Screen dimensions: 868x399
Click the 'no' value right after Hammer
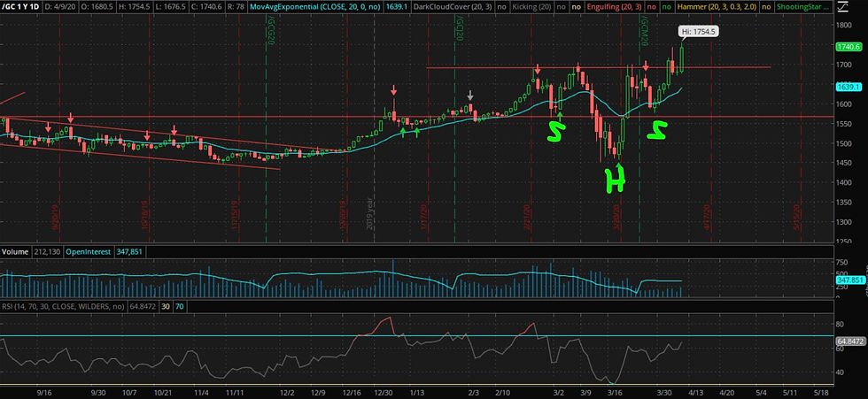pyautogui.click(x=766, y=7)
